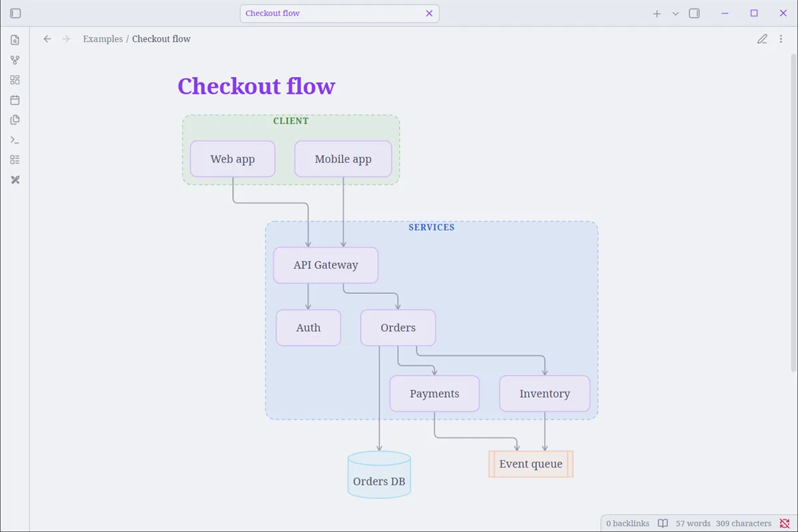The height and width of the screenshot is (532, 798).
Task: Expand the tab list chevron dropdown
Action: [x=676, y=13]
